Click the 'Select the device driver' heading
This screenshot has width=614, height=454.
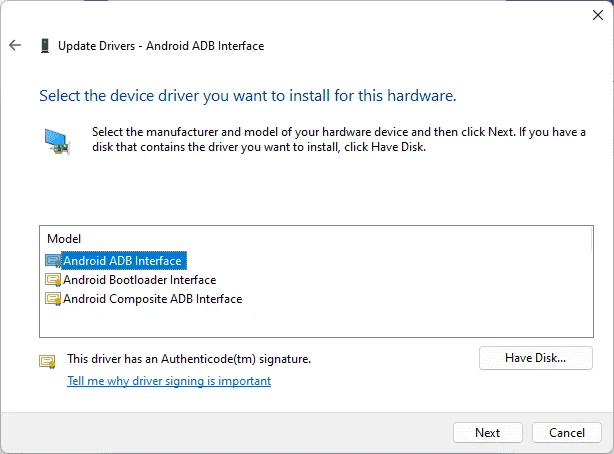click(x=247, y=96)
